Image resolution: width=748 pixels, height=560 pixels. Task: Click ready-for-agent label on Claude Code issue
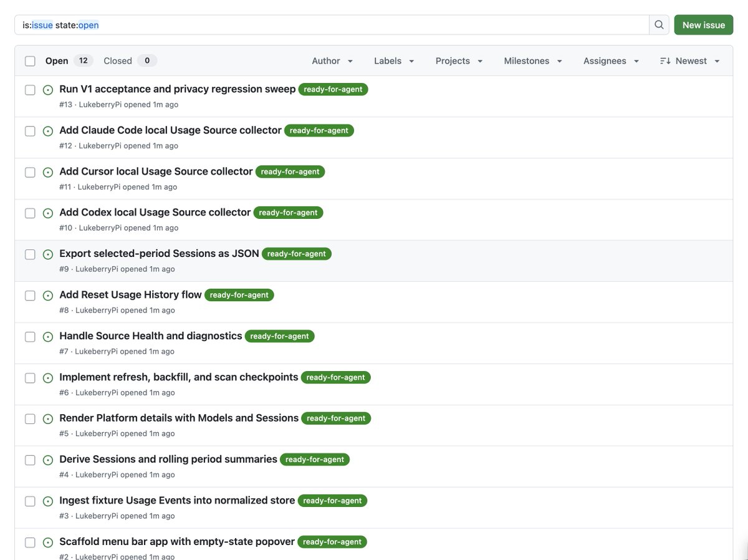coord(319,130)
